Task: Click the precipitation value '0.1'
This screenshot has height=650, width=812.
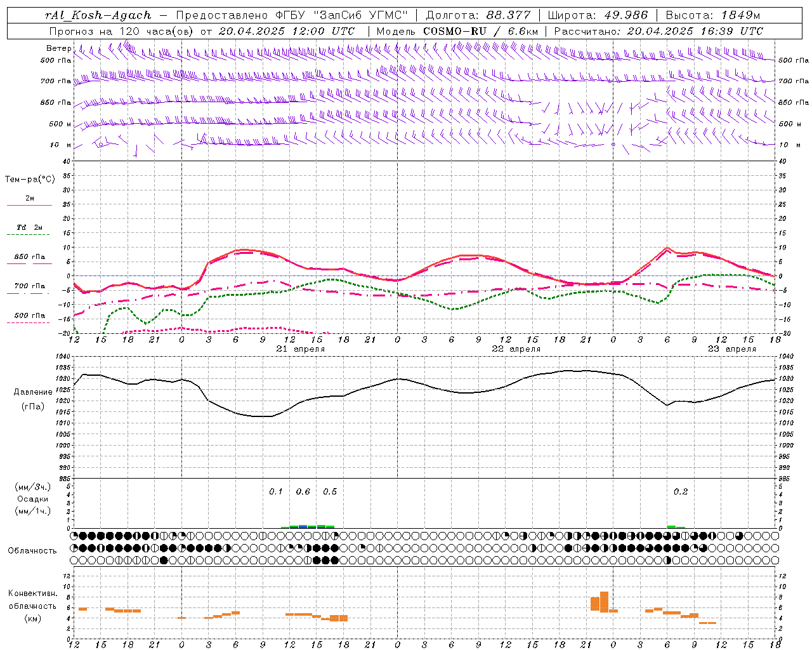Action: coord(276,491)
